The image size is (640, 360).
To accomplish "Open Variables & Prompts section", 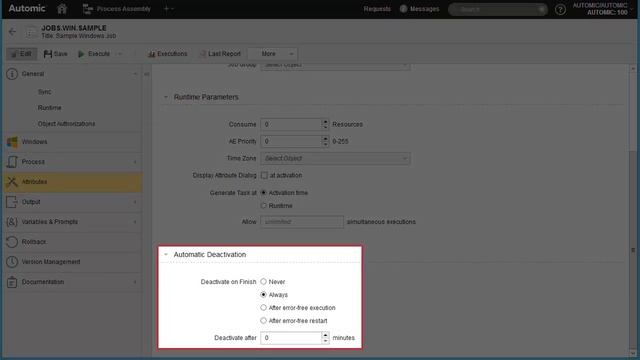I will [73, 222].
